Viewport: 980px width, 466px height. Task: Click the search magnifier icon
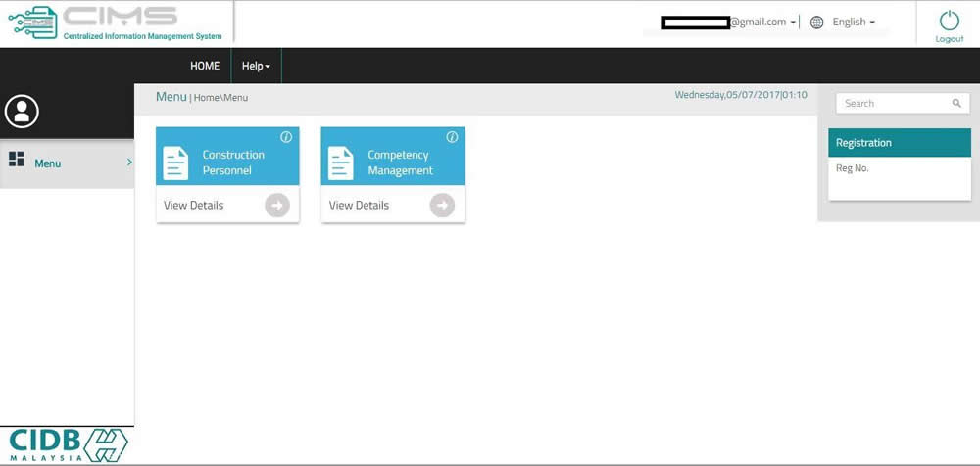click(x=956, y=103)
